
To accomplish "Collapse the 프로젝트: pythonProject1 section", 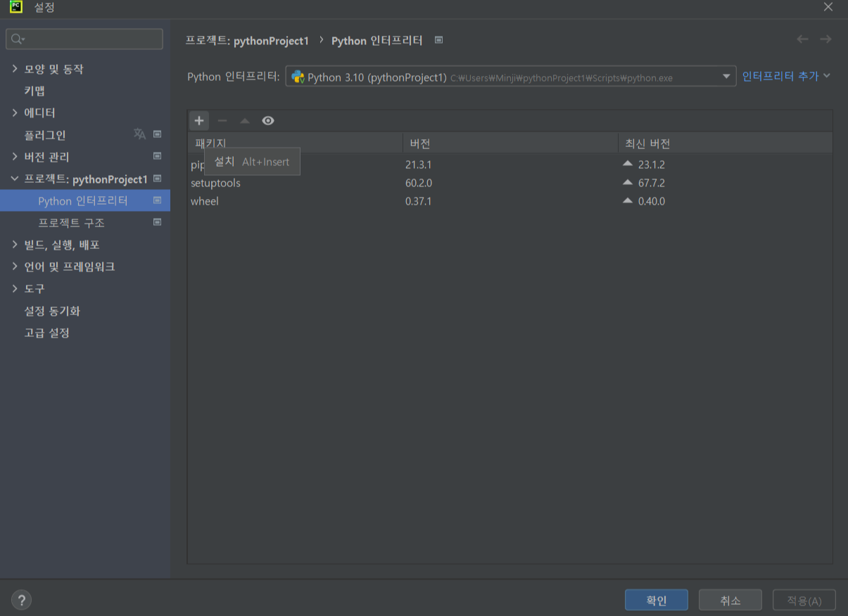I will (x=15, y=179).
